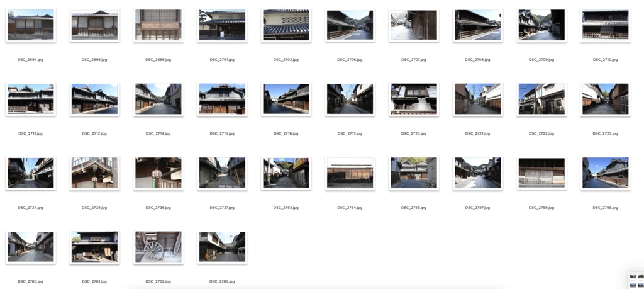This screenshot has width=644, height=289.
Task: Click the file name DSC_2763.jpg
Action: [222, 281]
